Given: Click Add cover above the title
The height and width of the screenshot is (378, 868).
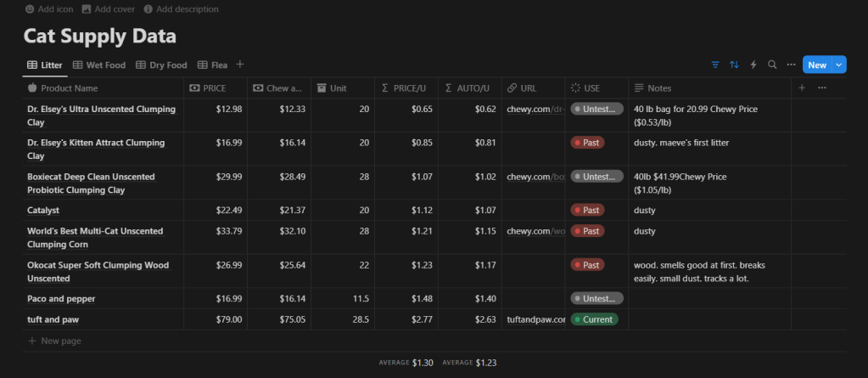Looking at the screenshot, I should 109,8.
